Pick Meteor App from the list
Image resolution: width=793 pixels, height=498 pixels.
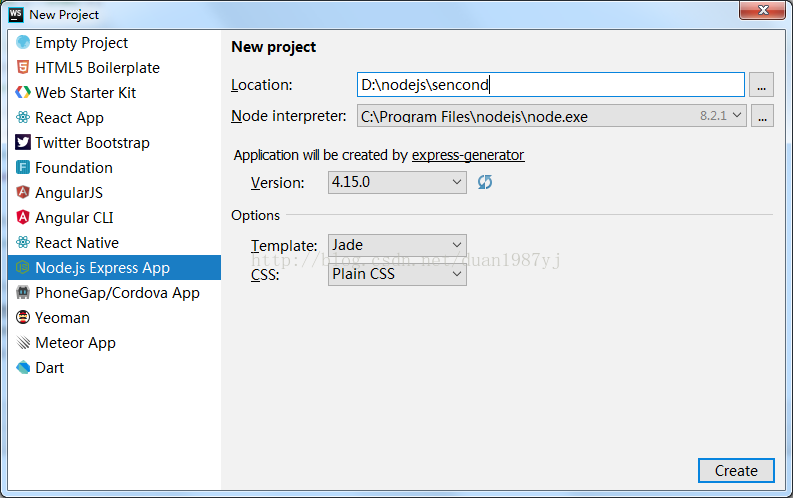pyautogui.click(x=114, y=342)
